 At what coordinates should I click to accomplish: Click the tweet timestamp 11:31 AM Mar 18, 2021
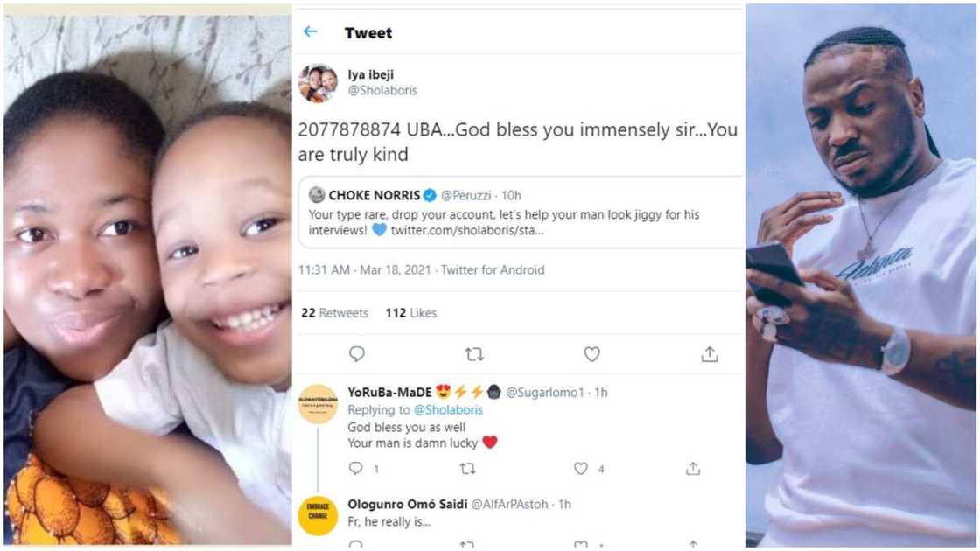[365, 270]
